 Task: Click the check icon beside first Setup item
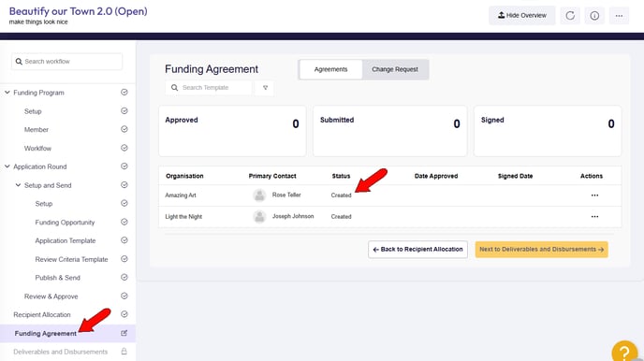coord(124,110)
